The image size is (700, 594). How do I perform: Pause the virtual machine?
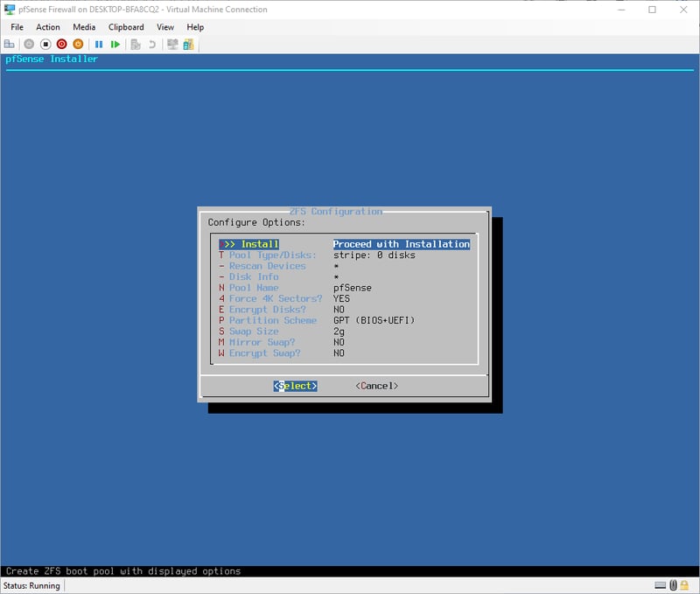pyautogui.click(x=99, y=44)
